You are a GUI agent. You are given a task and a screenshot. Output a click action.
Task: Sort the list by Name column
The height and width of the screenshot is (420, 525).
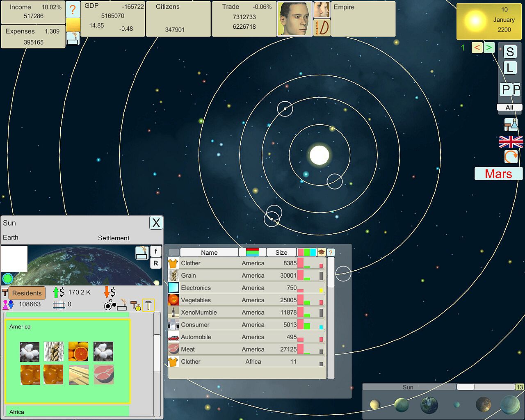coord(209,252)
